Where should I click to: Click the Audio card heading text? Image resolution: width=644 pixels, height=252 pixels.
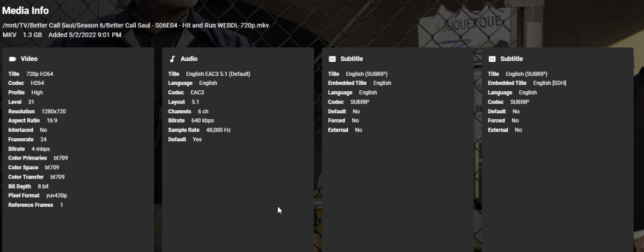click(x=189, y=59)
